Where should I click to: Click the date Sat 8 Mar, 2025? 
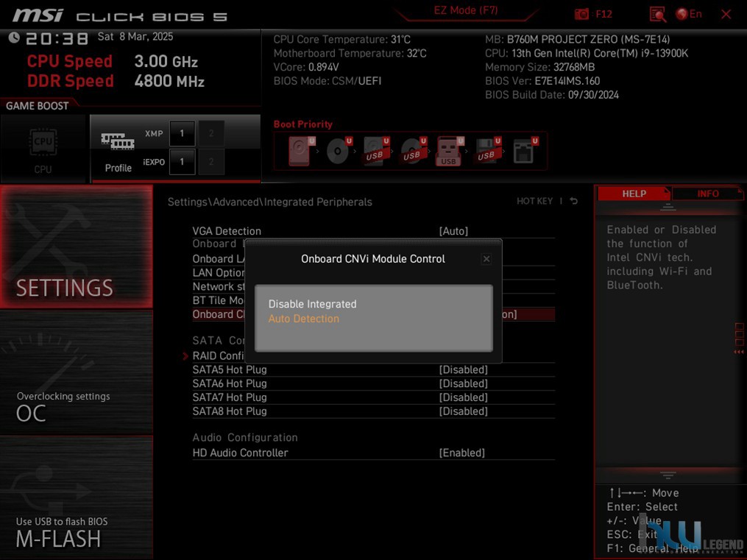135,37
